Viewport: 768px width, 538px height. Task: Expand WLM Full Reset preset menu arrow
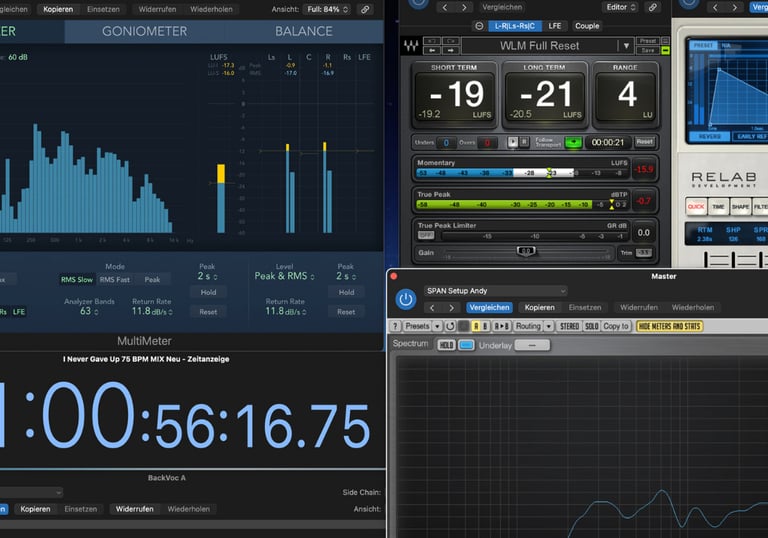point(626,46)
